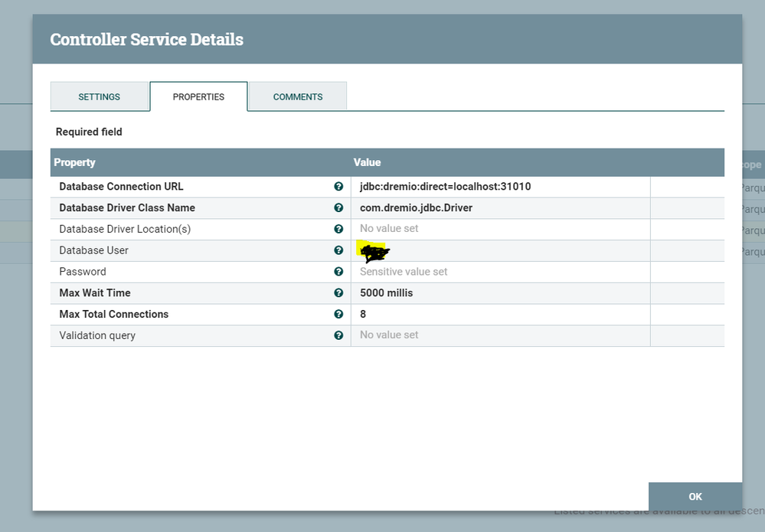Open help for Database Connection URL property
Viewport: 765px width, 532px height.
(338, 186)
